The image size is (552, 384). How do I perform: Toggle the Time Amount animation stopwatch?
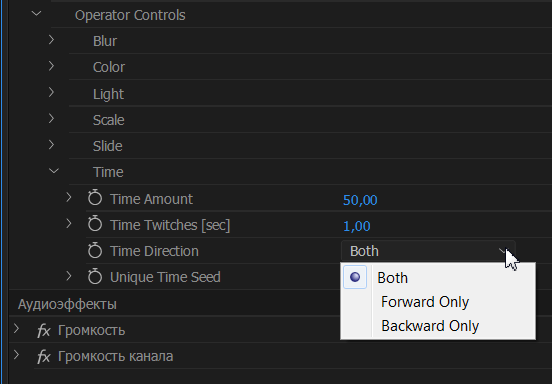[95, 198]
